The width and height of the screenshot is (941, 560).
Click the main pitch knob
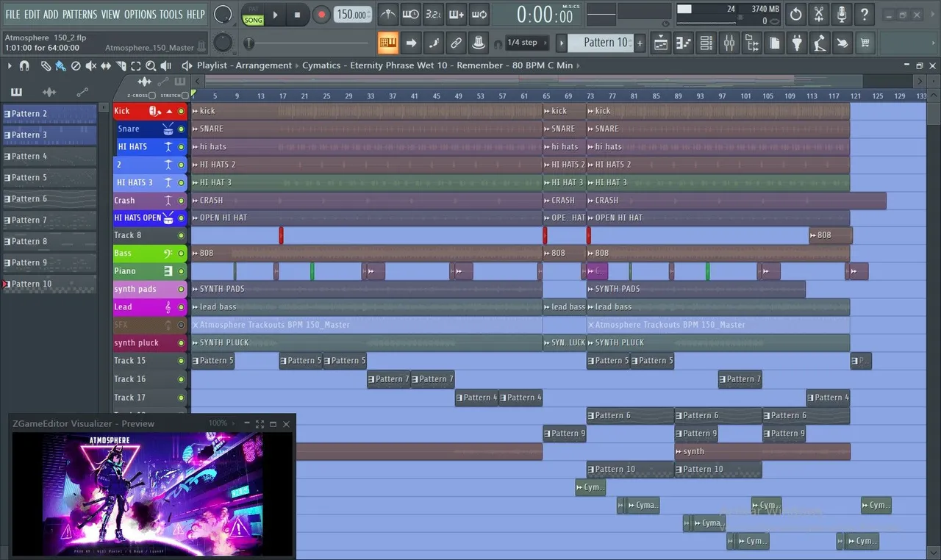(223, 43)
